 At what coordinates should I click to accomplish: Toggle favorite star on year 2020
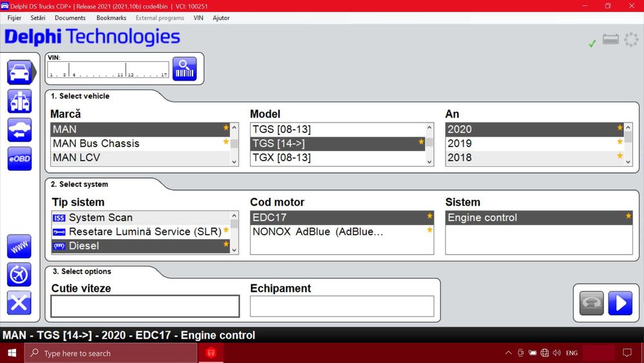click(620, 128)
